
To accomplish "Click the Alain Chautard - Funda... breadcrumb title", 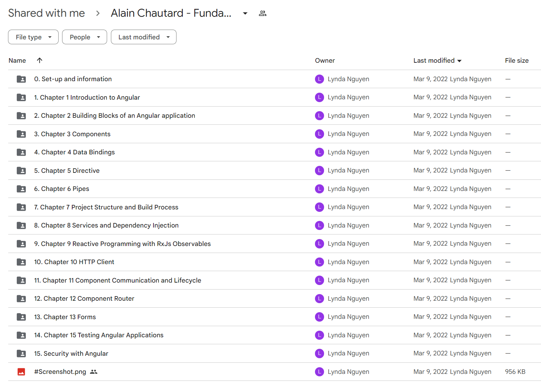I will coord(171,13).
